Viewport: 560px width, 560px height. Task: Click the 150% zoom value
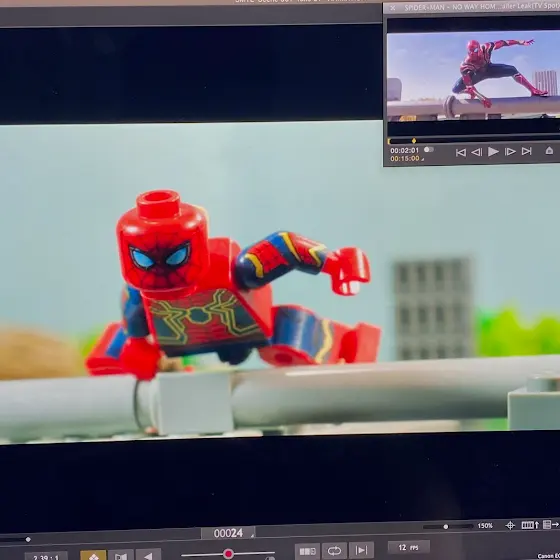coord(485,526)
